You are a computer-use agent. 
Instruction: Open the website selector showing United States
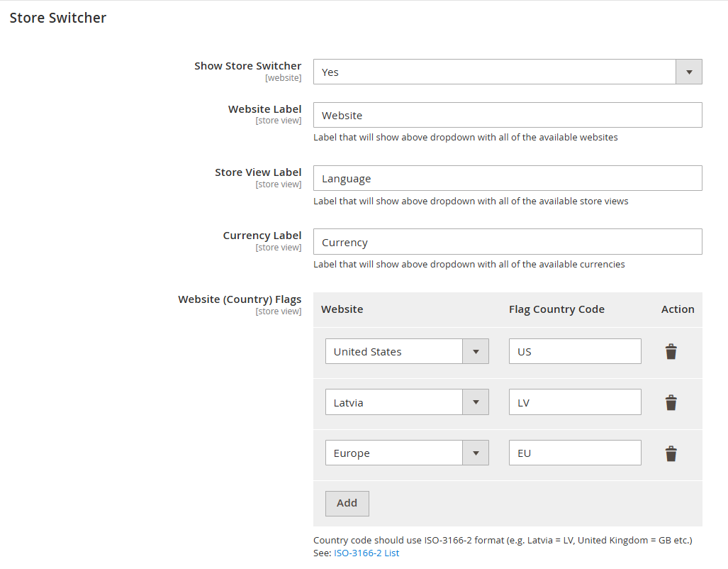[476, 350]
